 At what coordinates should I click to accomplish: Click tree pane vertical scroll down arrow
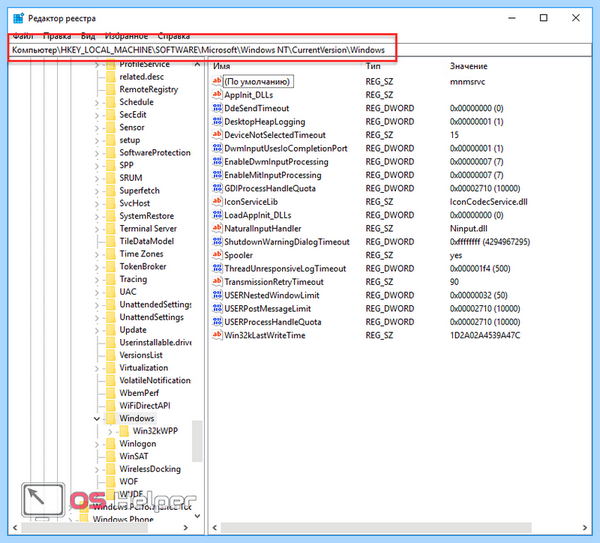[197, 516]
